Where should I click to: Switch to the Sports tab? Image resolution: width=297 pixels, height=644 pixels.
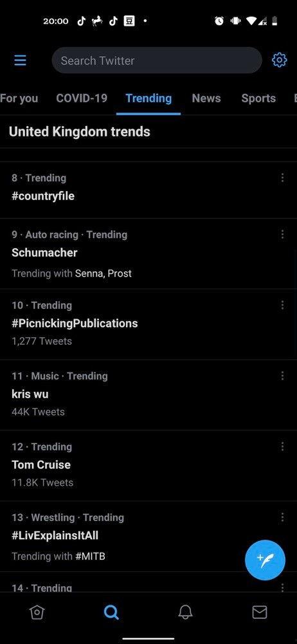(258, 98)
